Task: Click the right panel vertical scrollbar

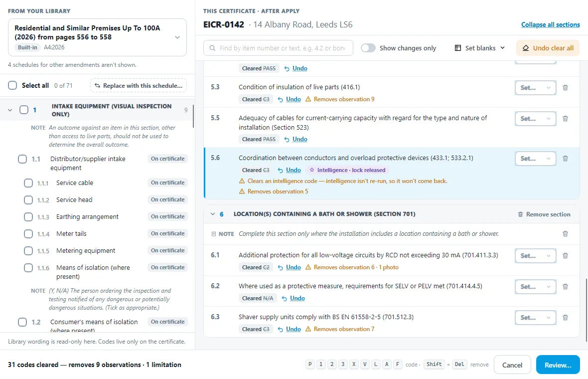Action: pyautogui.click(x=586, y=310)
